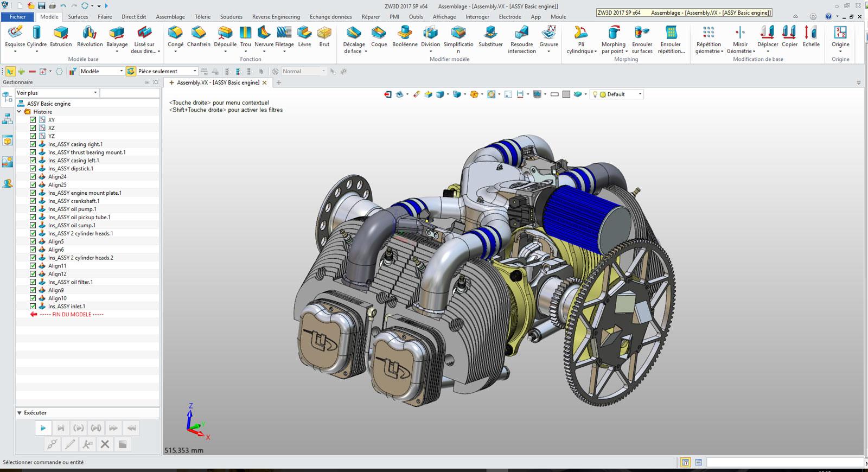Viewport: 868px width, 472px height.
Task: Open the Voir plus dropdown
Action: (x=56, y=93)
